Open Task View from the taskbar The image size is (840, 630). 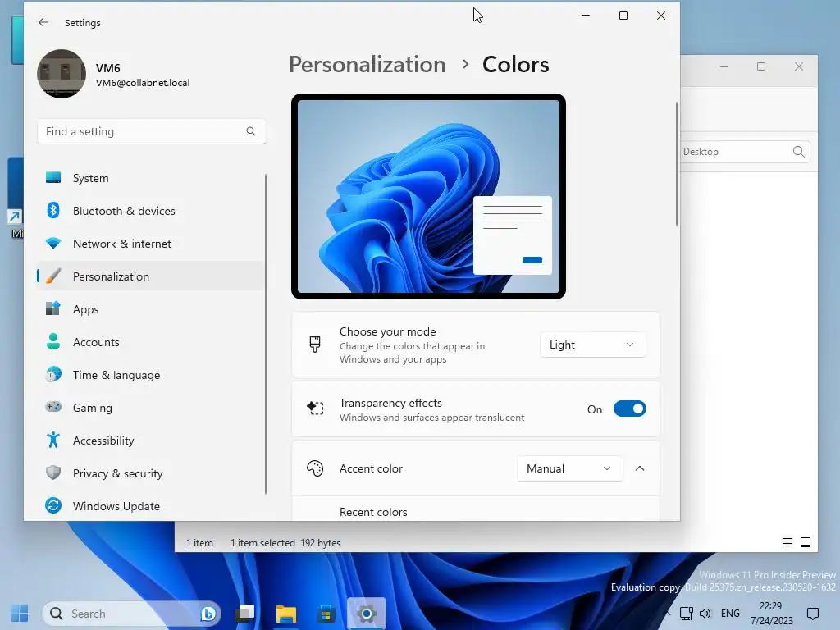245,614
